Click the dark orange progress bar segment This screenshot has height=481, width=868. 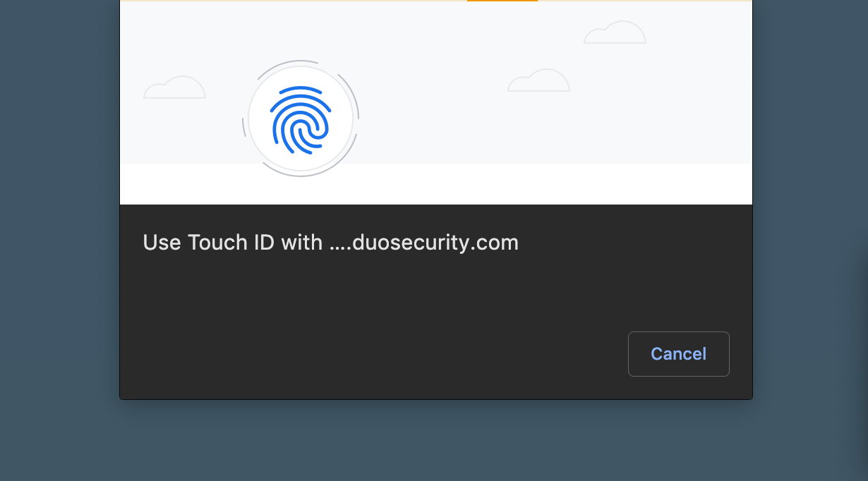pos(502,1)
